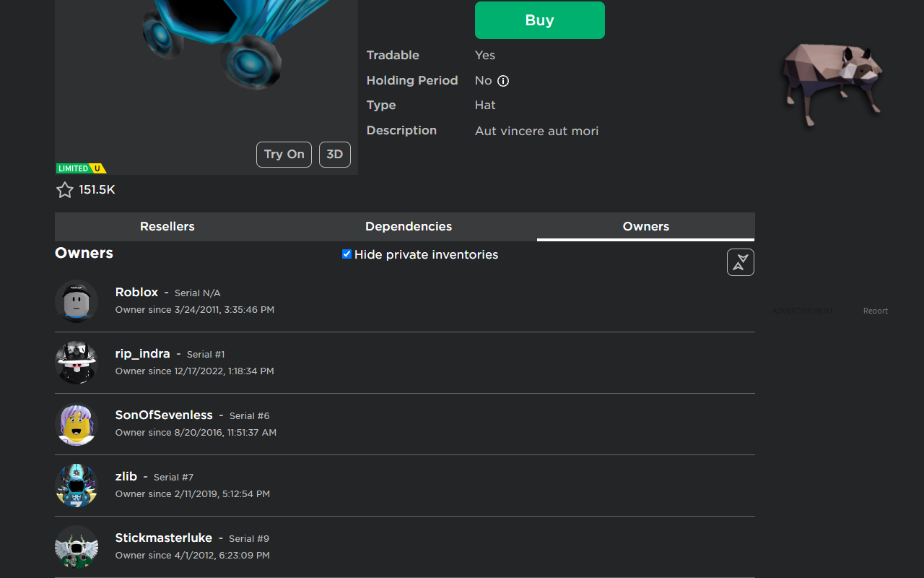Switch to the Dependencies tab

pos(409,226)
